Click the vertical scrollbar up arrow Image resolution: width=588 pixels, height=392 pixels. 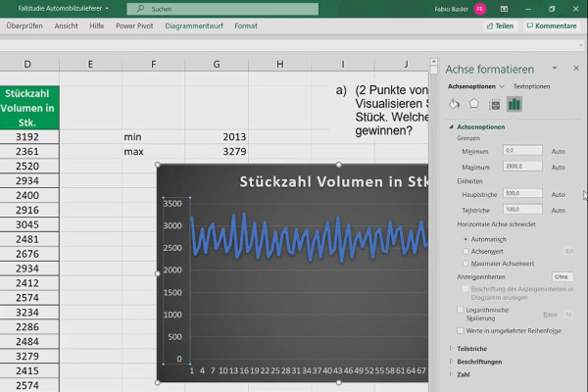tap(434, 61)
